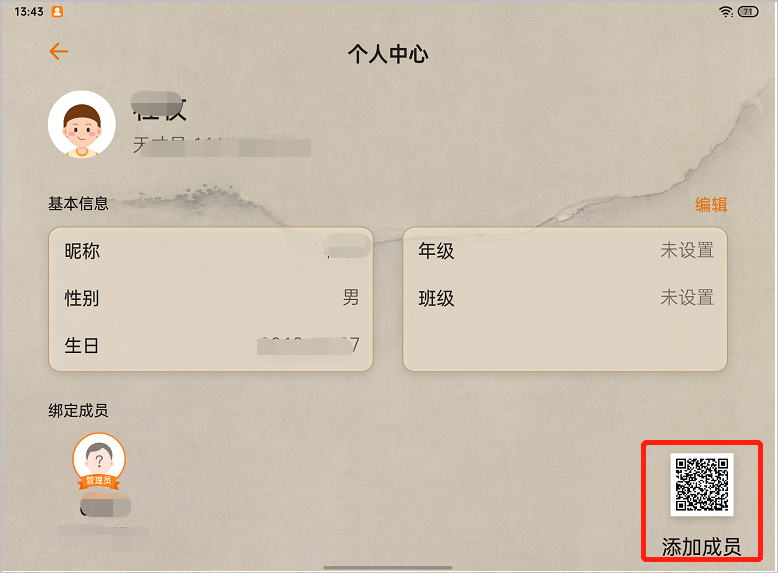Tap the orange back arrow
Screen dimensions: 778x573
59,51
